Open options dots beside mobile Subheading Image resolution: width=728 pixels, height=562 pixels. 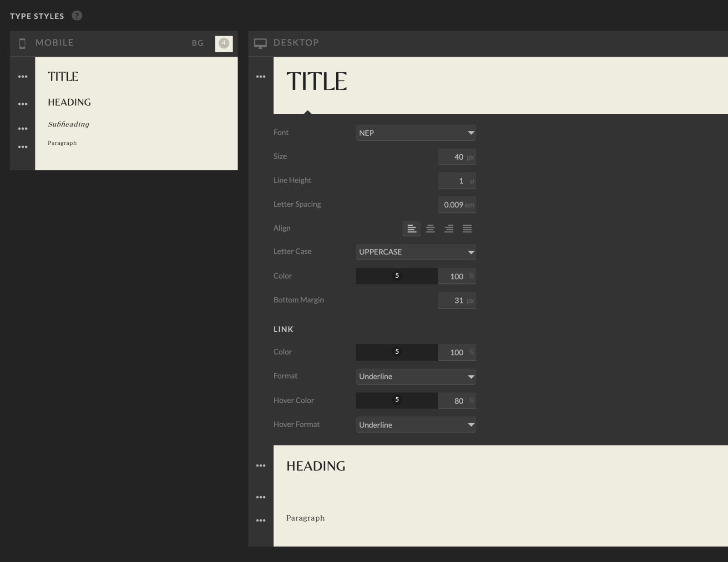click(x=23, y=129)
